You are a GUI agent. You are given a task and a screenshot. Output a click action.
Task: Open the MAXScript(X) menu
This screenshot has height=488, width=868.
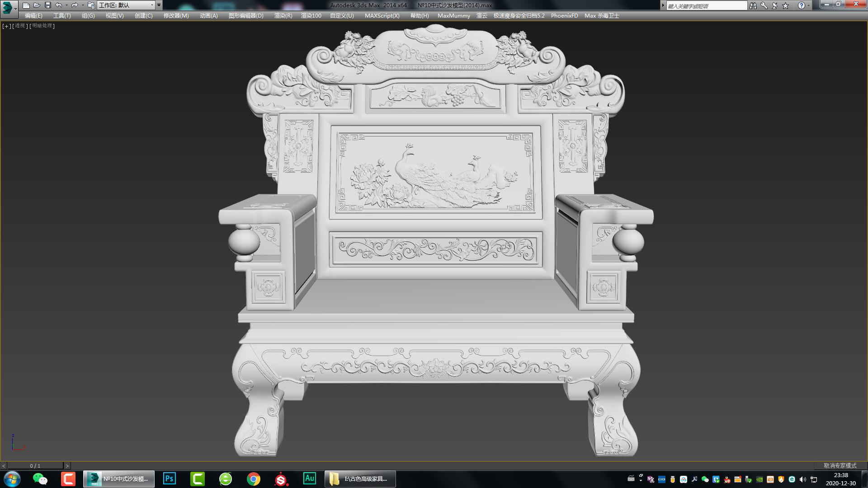point(382,15)
